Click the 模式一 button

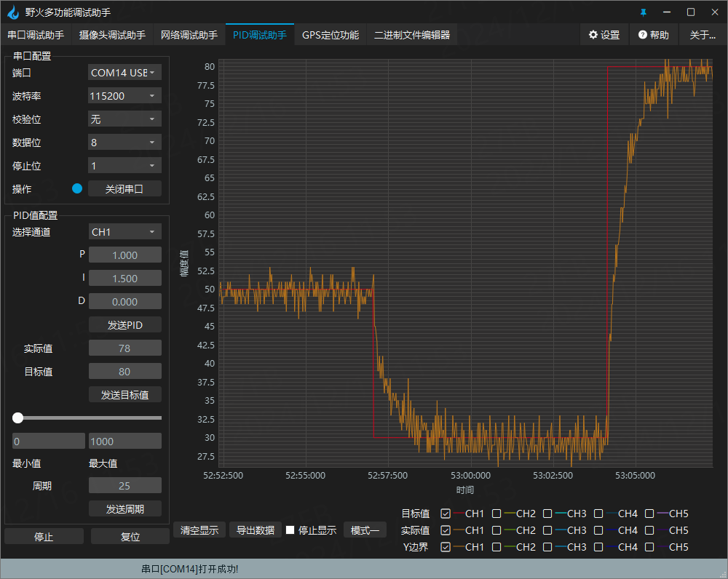tap(365, 530)
